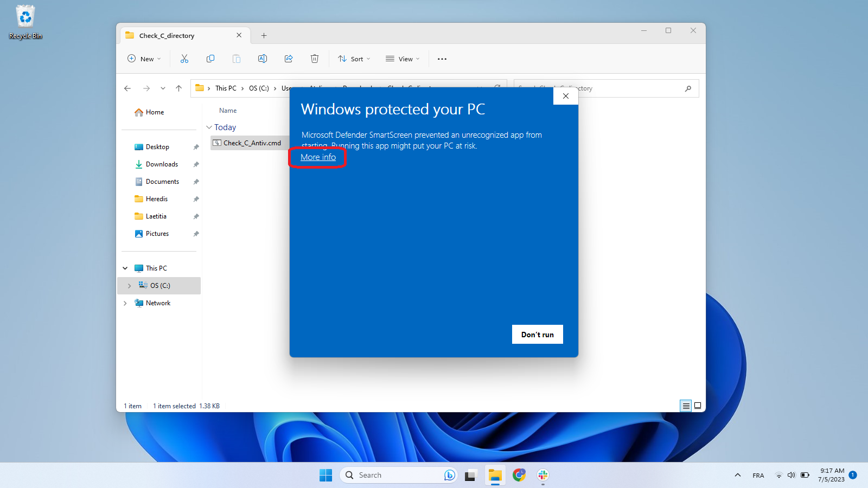The image size is (868, 488).
Task: Expand the Network tree node
Action: click(x=125, y=303)
